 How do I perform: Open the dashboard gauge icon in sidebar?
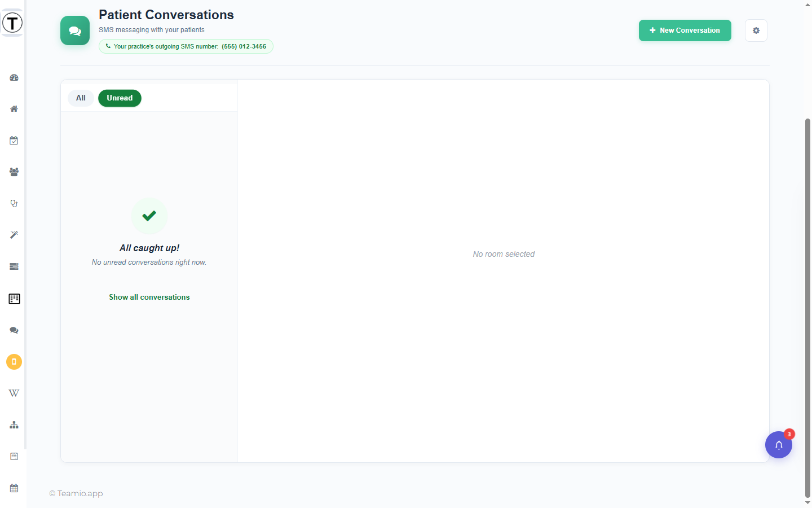point(14,77)
